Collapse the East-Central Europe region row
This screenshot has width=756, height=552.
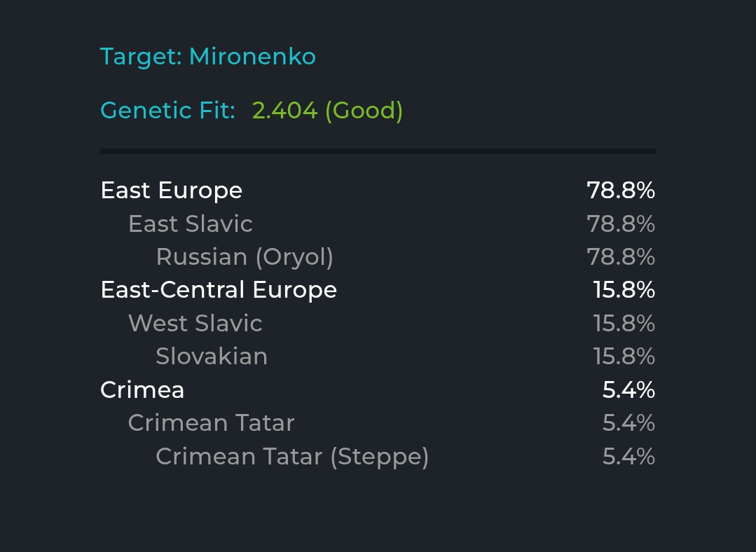(x=378, y=290)
